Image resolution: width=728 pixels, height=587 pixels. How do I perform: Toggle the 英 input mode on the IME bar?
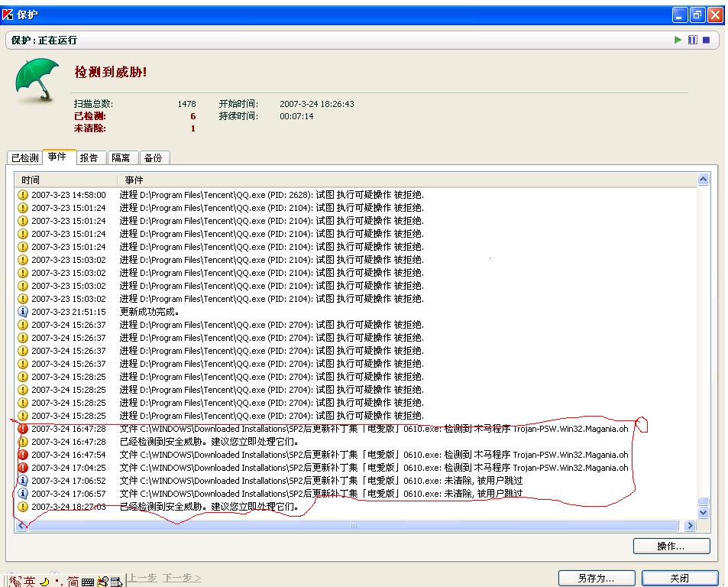(29, 581)
